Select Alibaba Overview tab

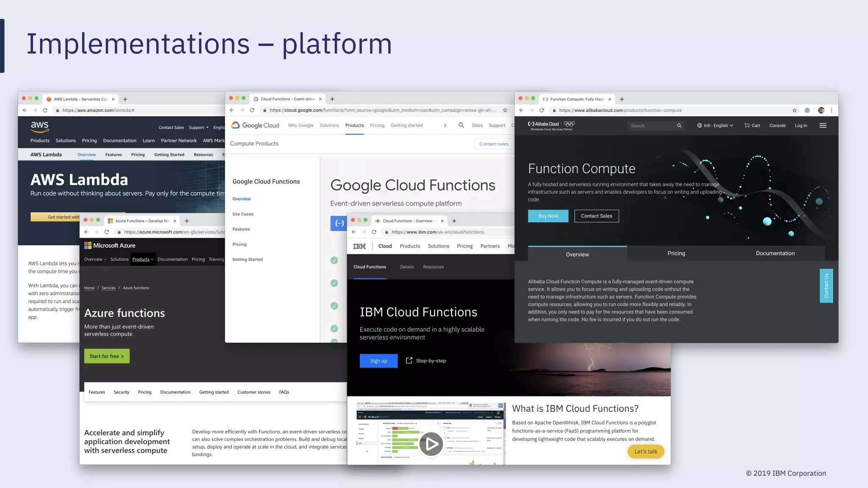point(577,254)
